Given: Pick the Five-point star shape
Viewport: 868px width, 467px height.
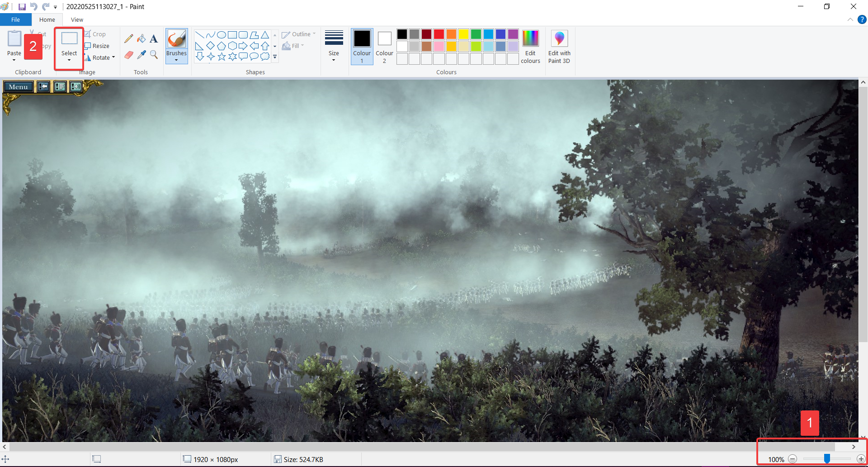Looking at the screenshot, I should coord(222,57).
